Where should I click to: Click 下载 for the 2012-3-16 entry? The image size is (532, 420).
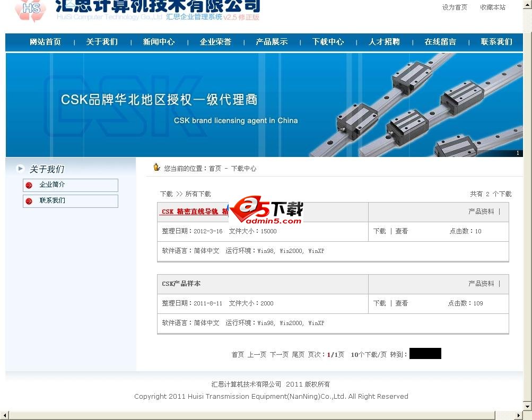point(380,231)
